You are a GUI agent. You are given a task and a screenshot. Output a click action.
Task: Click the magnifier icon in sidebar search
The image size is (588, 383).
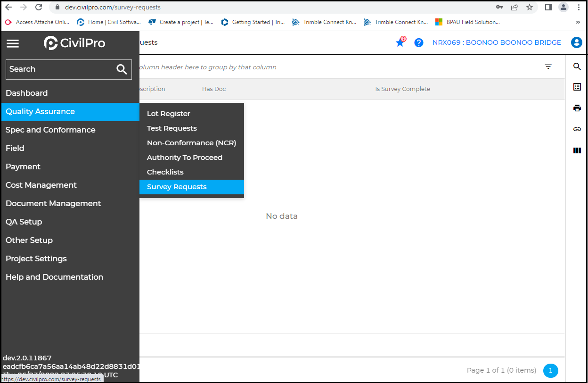(x=122, y=69)
